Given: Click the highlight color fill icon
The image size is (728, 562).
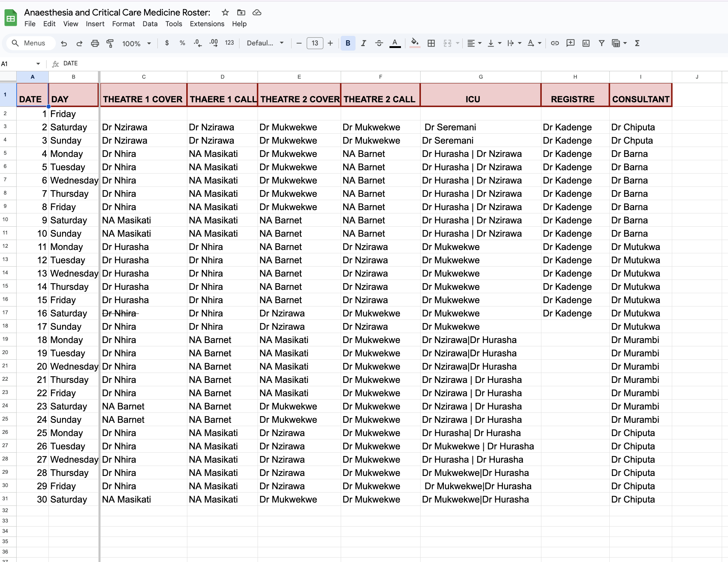Looking at the screenshot, I should [x=414, y=43].
